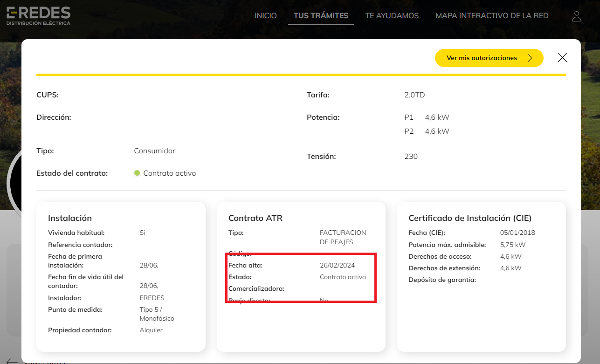Select the P1 4,6 kW power value
The width and height of the screenshot is (600, 364).
pos(427,117)
